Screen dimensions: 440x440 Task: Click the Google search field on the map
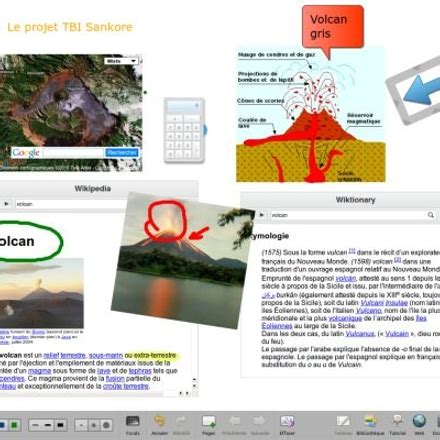(73, 153)
